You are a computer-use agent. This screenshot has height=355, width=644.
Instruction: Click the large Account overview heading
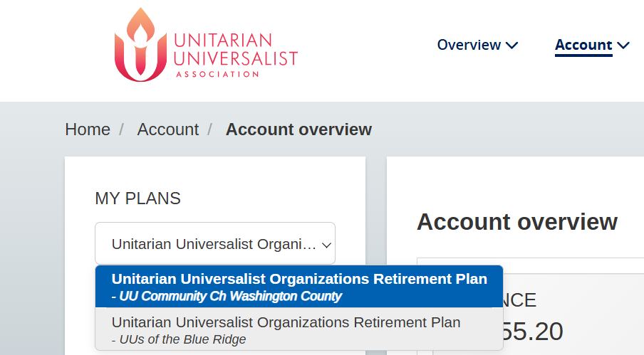pyautogui.click(x=516, y=222)
